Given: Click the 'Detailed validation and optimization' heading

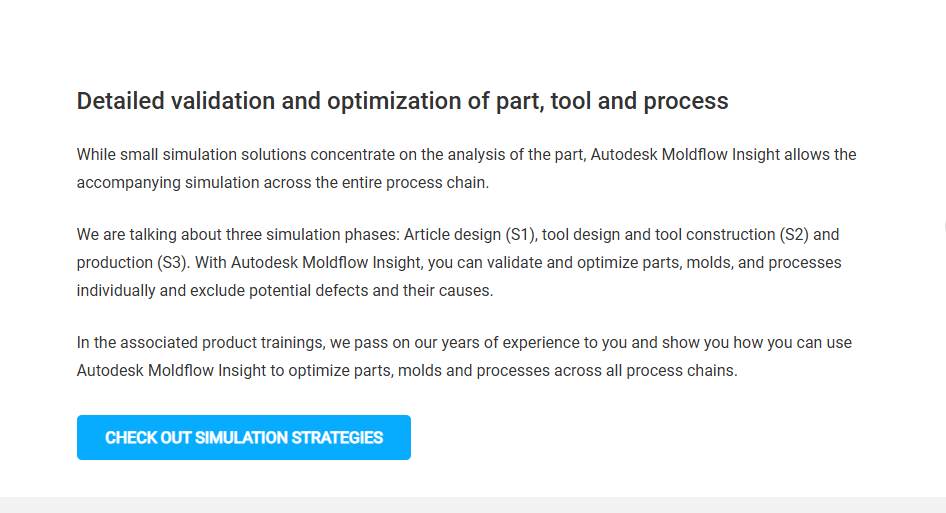Looking at the screenshot, I should point(402,101).
